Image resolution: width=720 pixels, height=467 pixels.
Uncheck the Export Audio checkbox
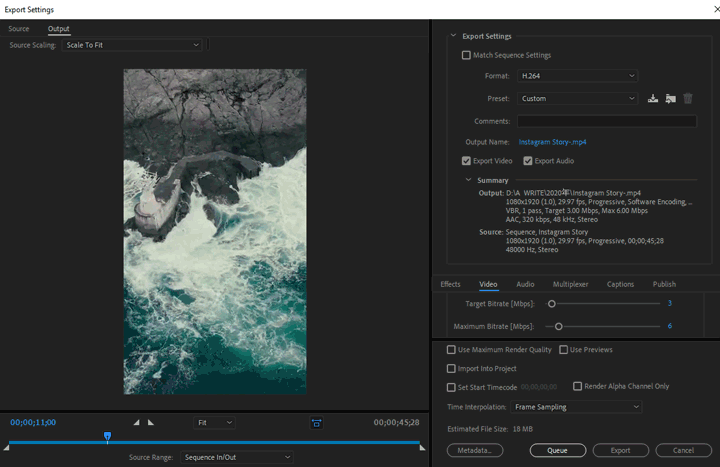[527, 161]
